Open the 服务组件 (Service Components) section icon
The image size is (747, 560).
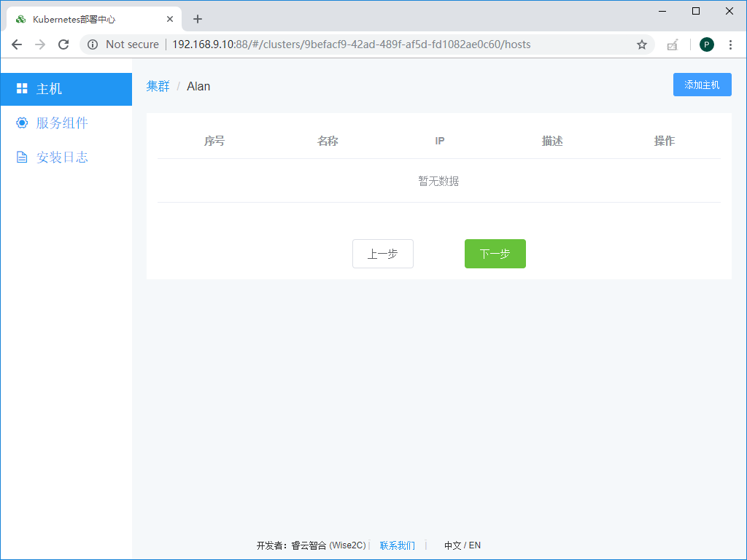[x=23, y=122]
